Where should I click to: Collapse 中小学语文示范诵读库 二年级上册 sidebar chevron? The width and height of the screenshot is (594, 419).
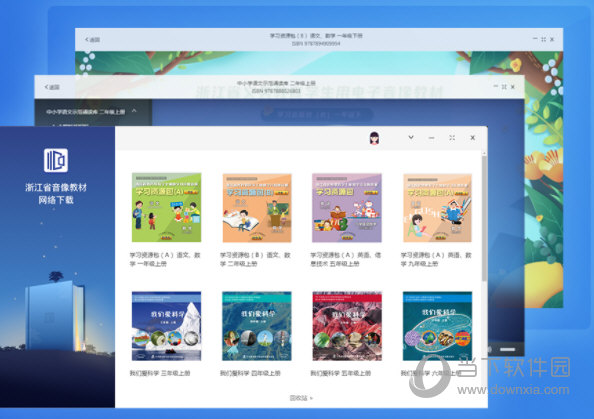pyautogui.click(x=134, y=111)
